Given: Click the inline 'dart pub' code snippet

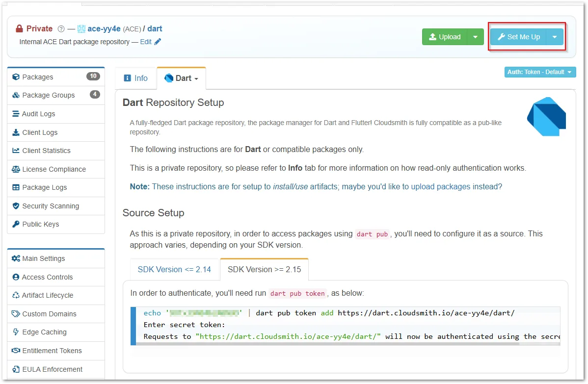Looking at the screenshot, I should pos(372,234).
